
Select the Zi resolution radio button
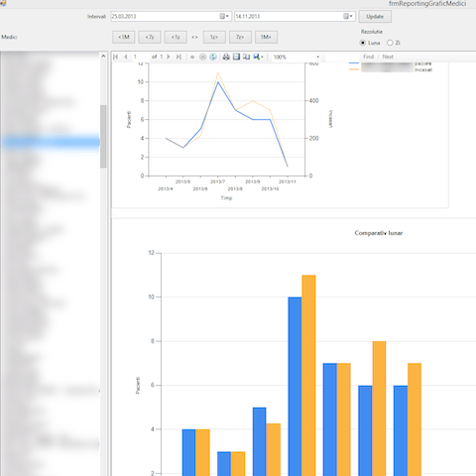(x=390, y=43)
